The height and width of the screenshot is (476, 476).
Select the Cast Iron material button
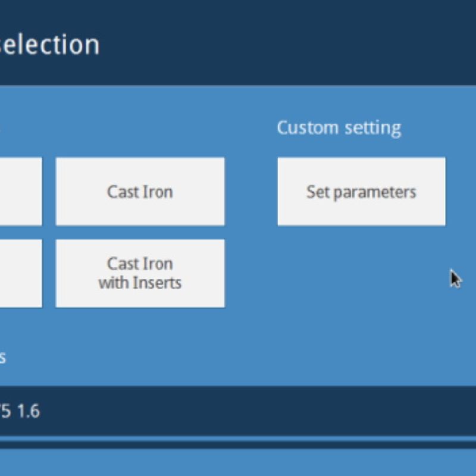140,192
